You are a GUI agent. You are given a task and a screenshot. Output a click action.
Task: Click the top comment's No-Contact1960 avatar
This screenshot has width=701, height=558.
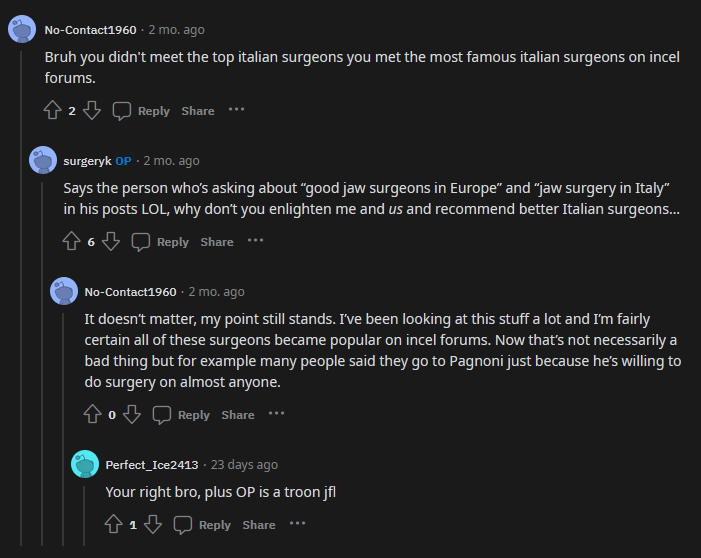click(x=22, y=29)
